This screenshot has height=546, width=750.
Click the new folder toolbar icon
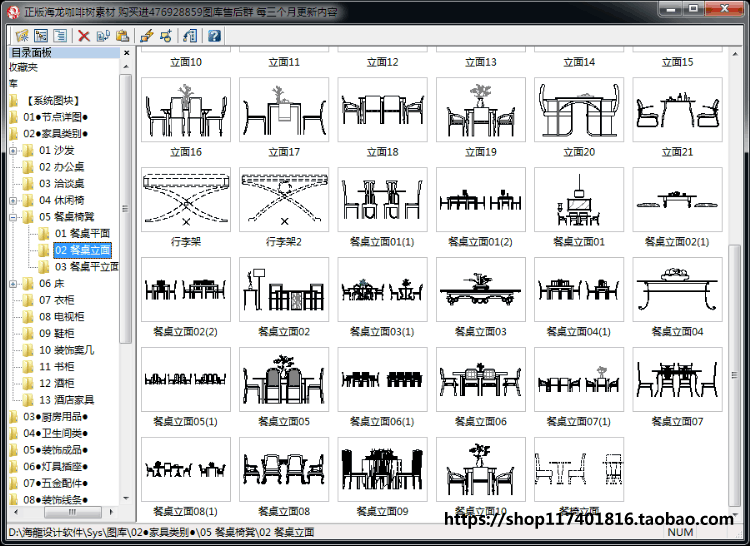[x=22, y=35]
